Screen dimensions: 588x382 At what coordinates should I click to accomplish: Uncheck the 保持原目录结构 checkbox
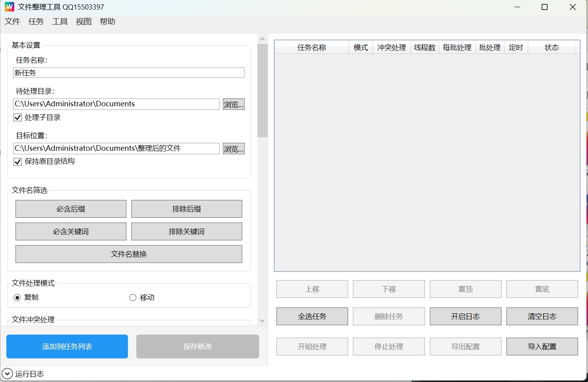click(17, 161)
